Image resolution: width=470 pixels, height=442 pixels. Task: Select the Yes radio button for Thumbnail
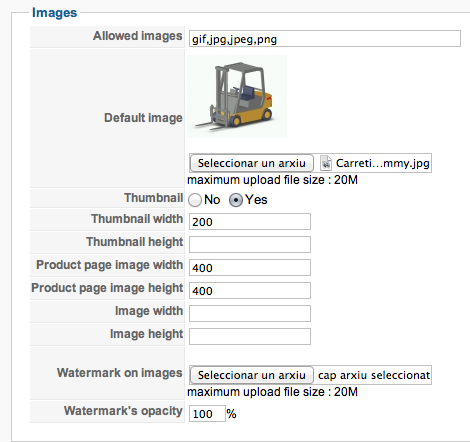click(236, 200)
